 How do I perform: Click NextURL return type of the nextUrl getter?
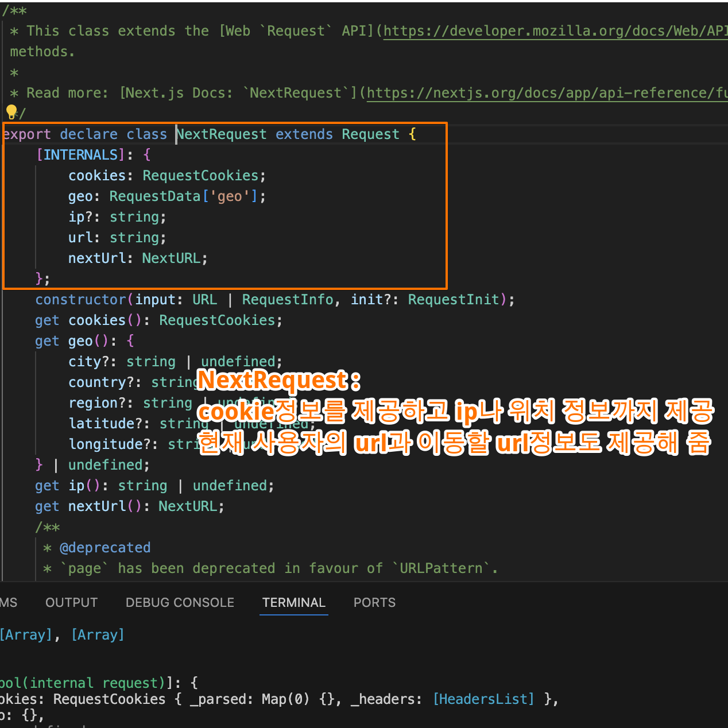coord(188,506)
